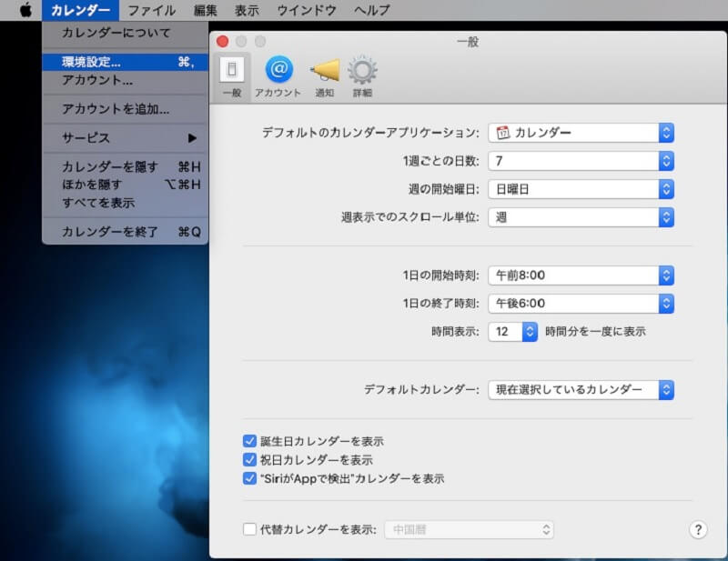Viewport: 728px width, 561px height.
Task: Open 週の開始曜日 dropdown showing 日曜日
Action: pyautogui.click(x=581, y=189)
